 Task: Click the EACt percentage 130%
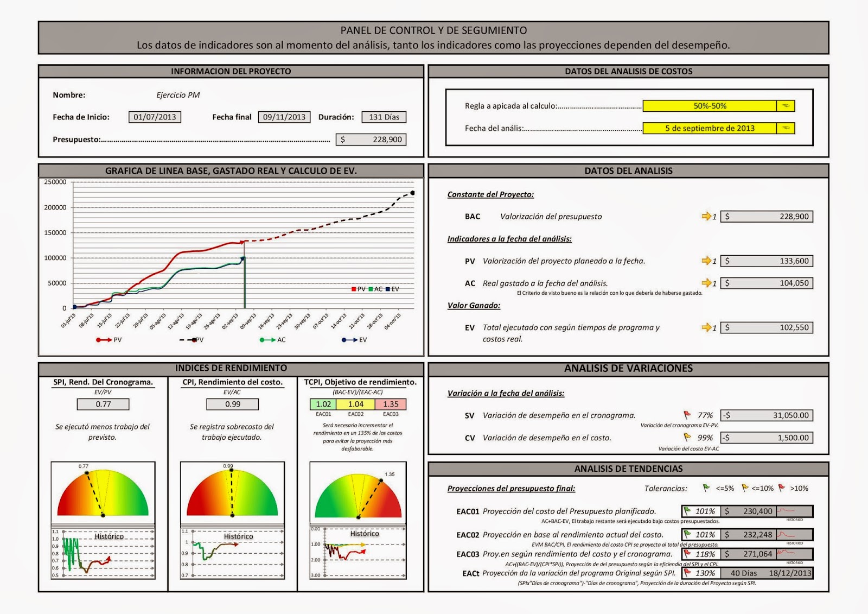click(x=705, y=573)
